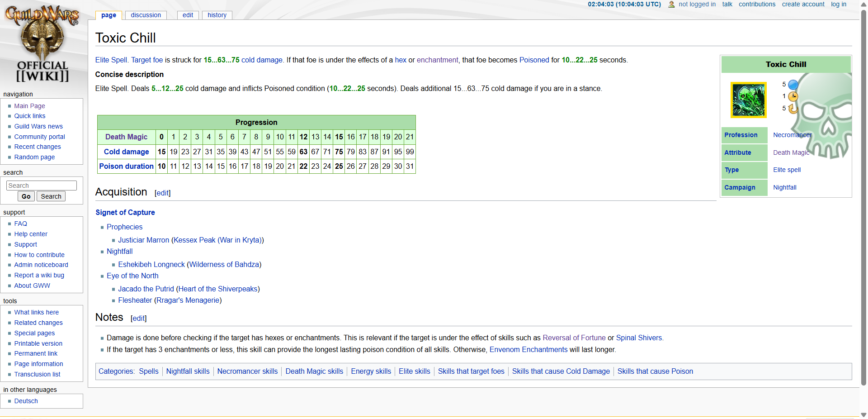Open the Transclusion list

(37, 374)
